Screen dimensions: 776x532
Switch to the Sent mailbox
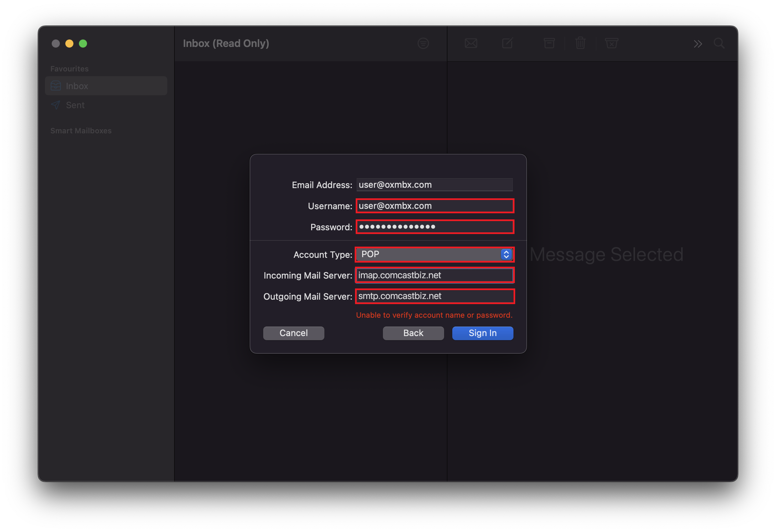(x=74, y=105)
